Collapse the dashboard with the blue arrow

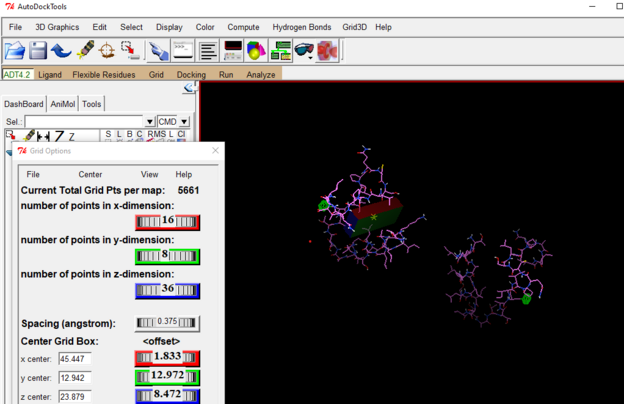[x=189, y=89]
